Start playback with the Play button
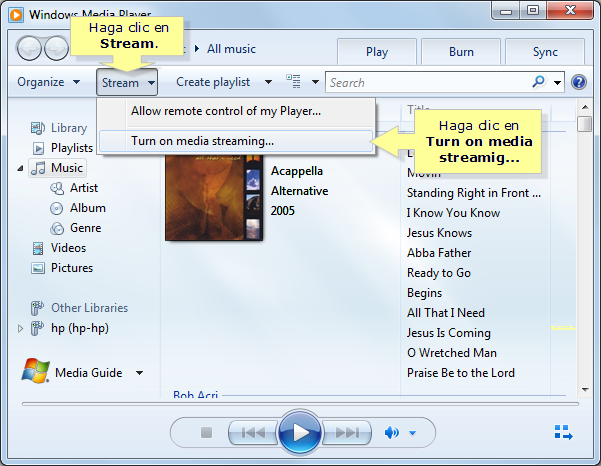The width and height of the screenshot is (601, 466). click(x=300, y=432)
